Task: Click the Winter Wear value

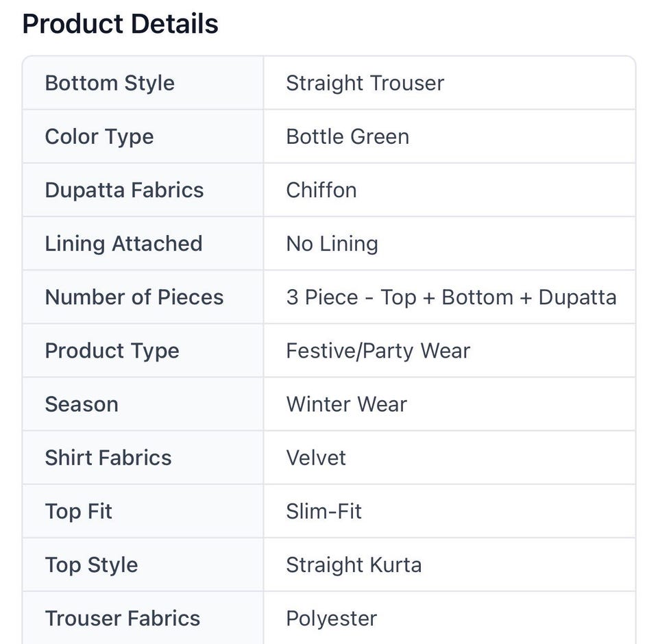Action: pyautogui.click(x=347, y=404)
